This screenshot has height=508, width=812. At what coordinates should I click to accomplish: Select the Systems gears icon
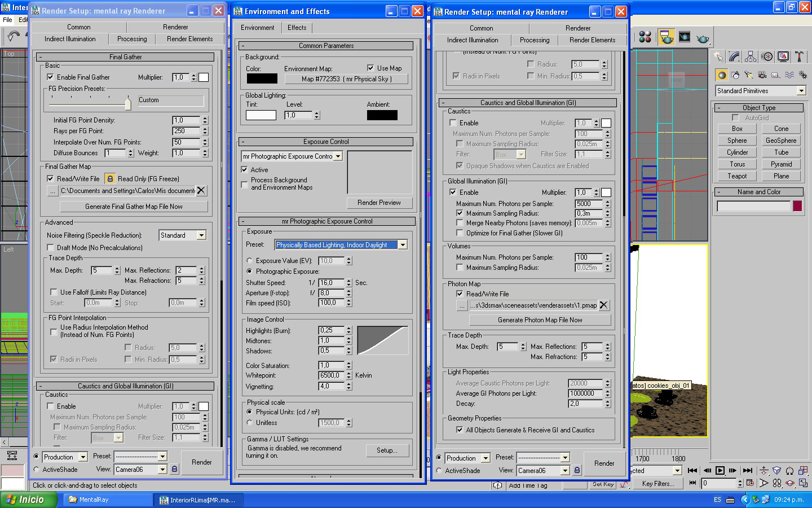point(803,75)
